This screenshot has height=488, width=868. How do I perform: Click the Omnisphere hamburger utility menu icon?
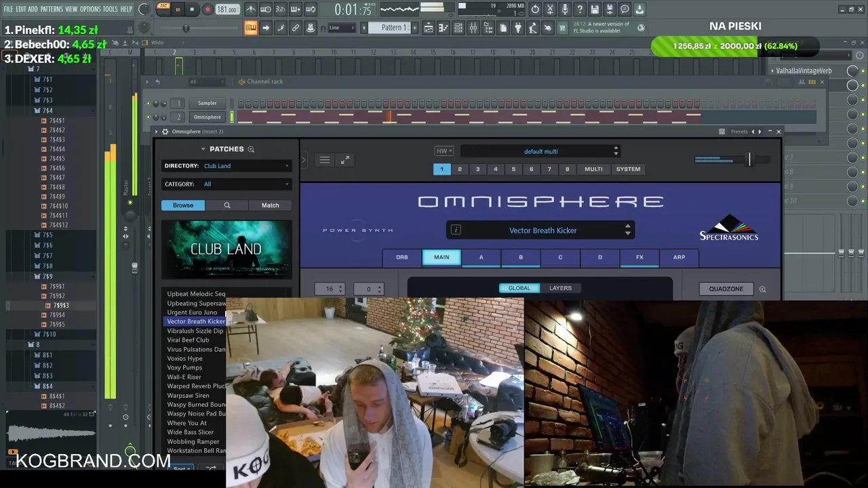325,160
